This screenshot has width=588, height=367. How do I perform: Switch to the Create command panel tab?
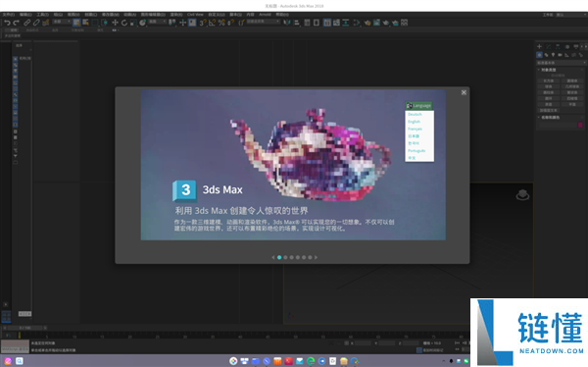coord(539,46)
